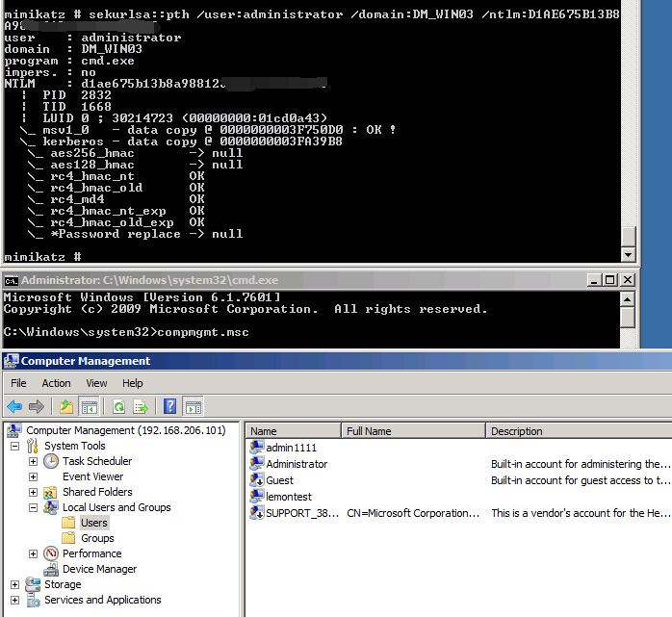Expand the Event Viewer node
Screen dimensions: 672x617
tap(33, 476)
